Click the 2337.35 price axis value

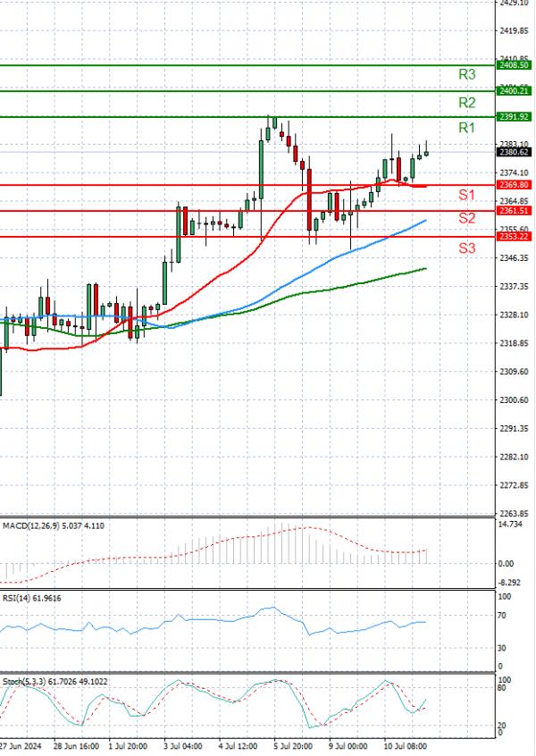click(x=514, y=287)
